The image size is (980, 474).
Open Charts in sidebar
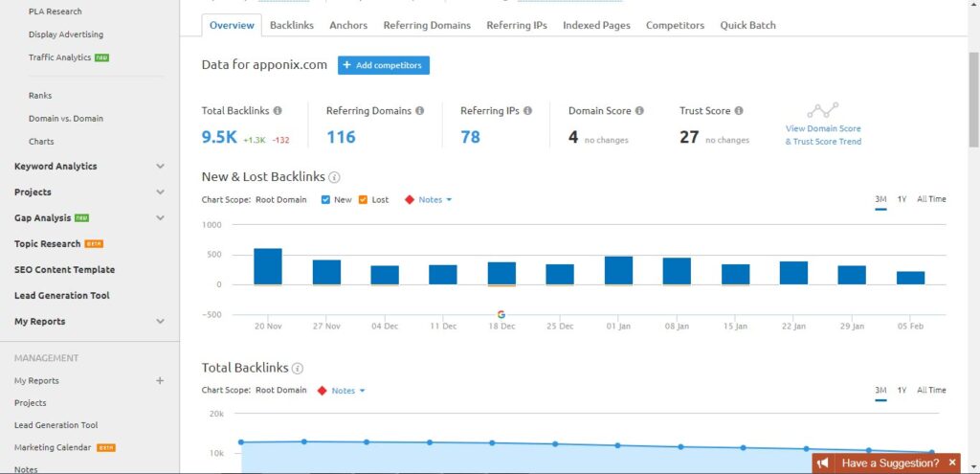click(41, 142)
